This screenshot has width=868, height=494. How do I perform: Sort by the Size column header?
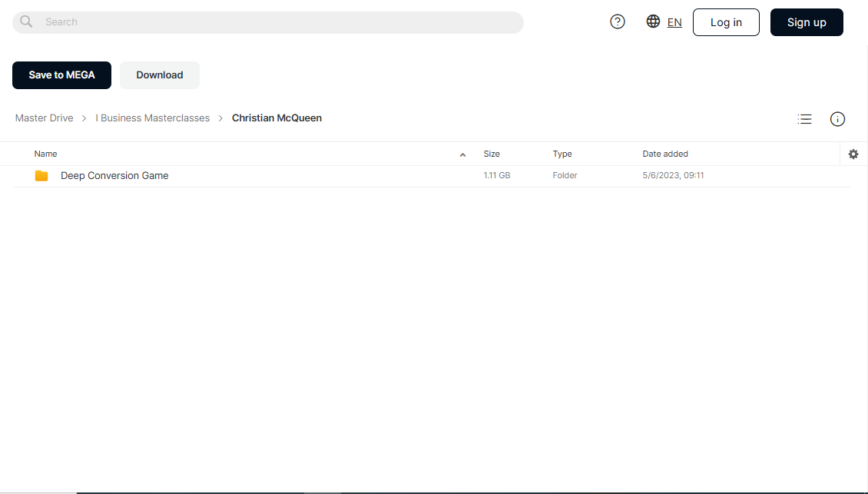click(x=492, y=154)
